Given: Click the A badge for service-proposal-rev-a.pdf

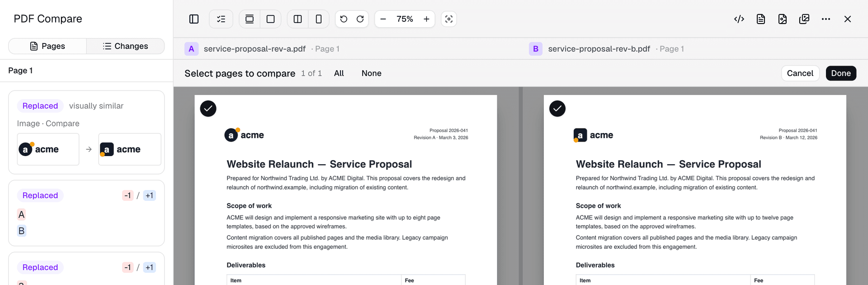Looking at the screenshot, I should coord(192,49).
